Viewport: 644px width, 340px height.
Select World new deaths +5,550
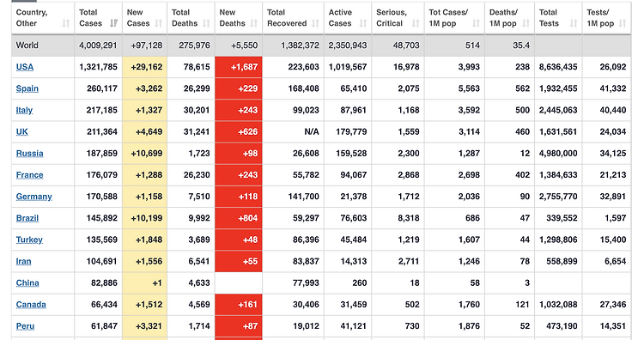(x=245, y=46)
